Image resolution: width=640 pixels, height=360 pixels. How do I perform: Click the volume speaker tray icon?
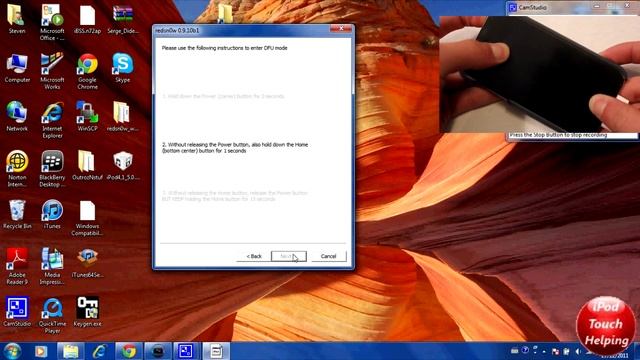click(578, 351)
